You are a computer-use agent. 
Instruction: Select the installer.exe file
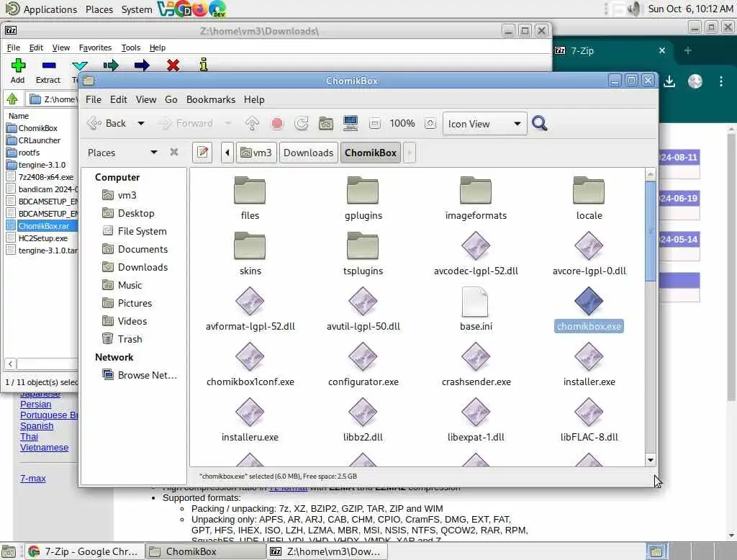[589, 364]
